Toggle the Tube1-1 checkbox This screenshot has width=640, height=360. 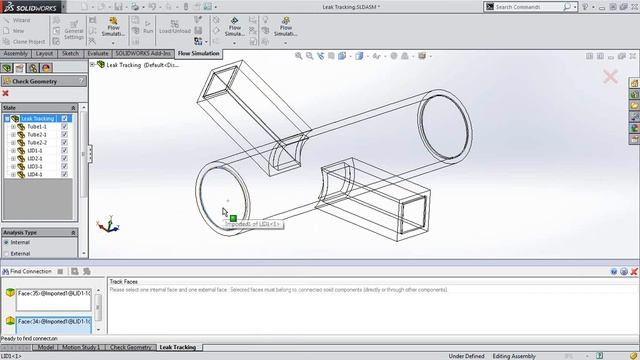click(x=64, y=127)
